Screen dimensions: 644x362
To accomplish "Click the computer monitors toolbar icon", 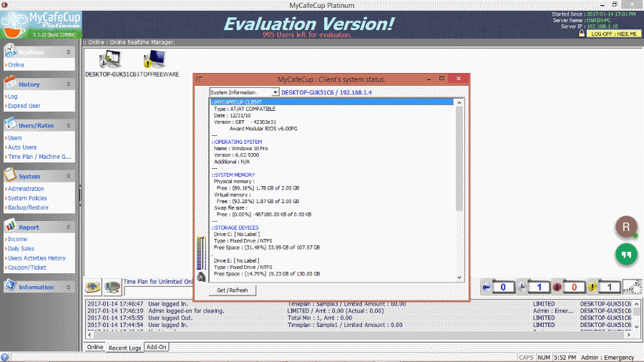I will (x=112, y=287).
